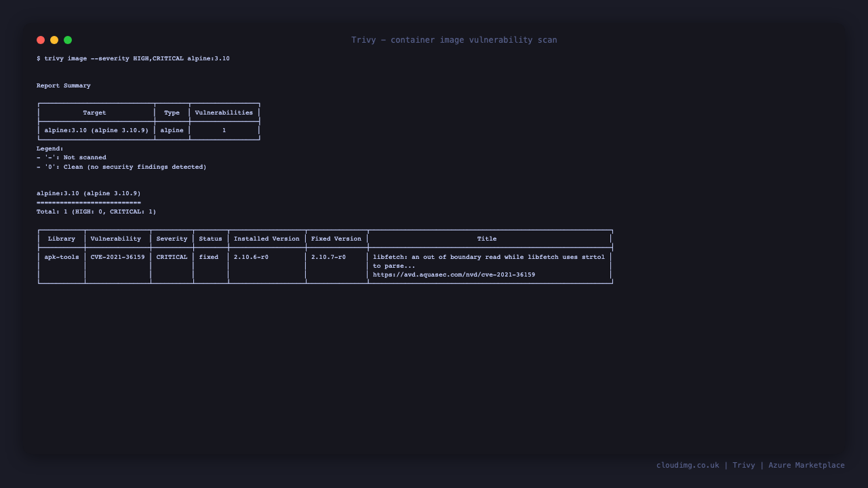Click 'Total: 1 (HIGH: 0, CRITICAL: 1)' line
Viewport: 868px width, 488px height.
[x=96, y=211]
